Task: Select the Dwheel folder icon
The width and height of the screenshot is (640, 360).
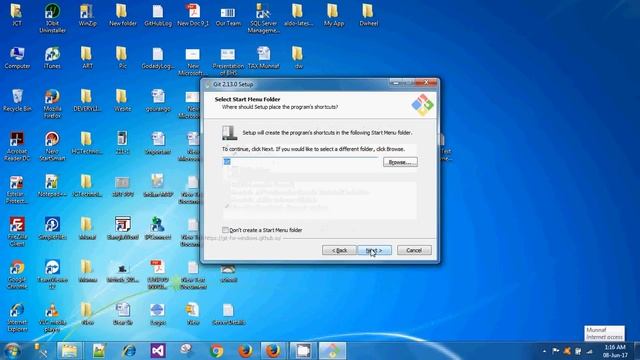Action: coord(368,16)
